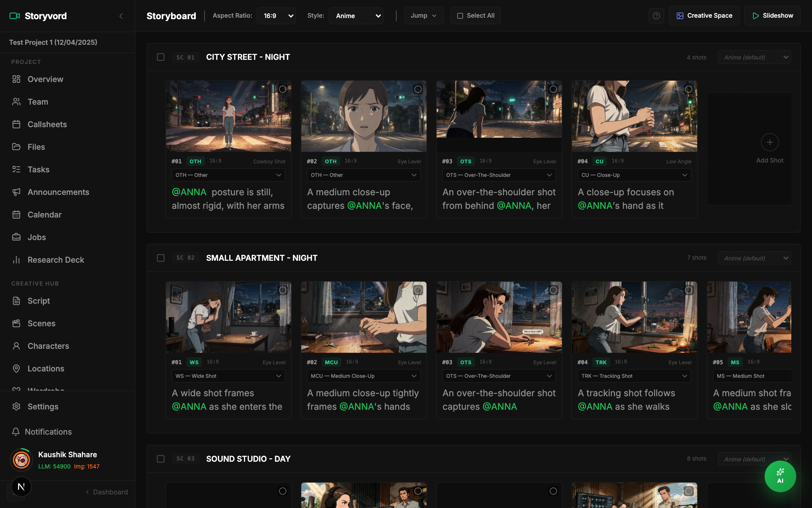This screenshot has height=508, width=812.
Task: Click the Test Project 1 (12/04/2025) title
Action: (x=53, y=42)
